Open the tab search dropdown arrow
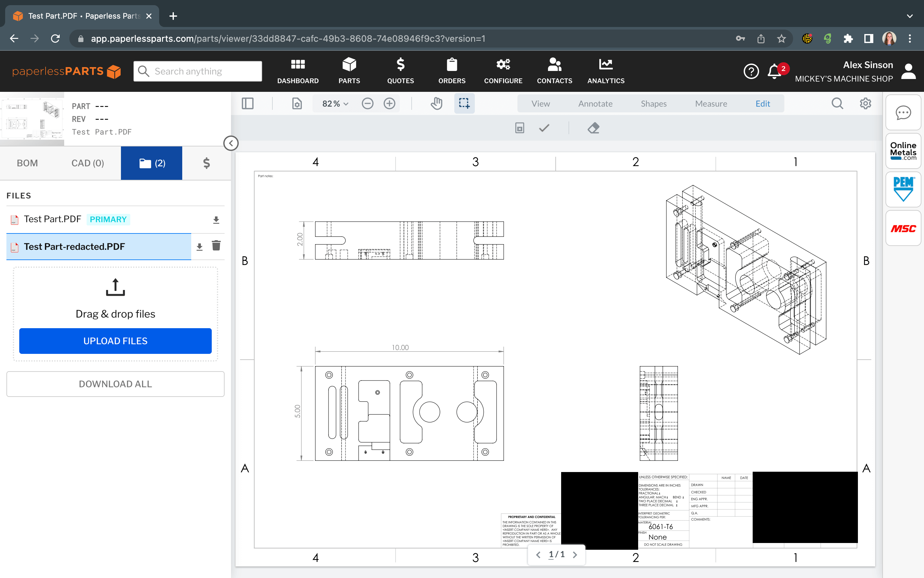Screen dimensions: 924x578 click(x=910, y=16)
